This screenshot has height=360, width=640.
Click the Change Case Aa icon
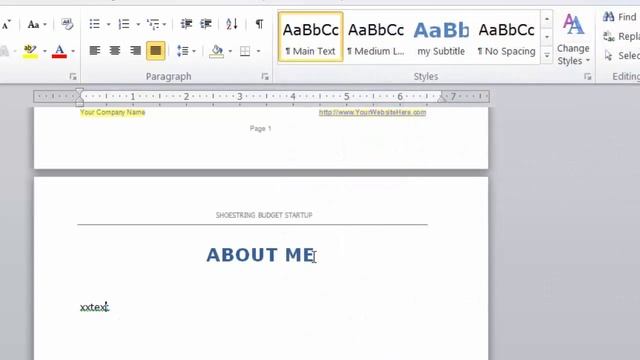(x=33, y=24)
